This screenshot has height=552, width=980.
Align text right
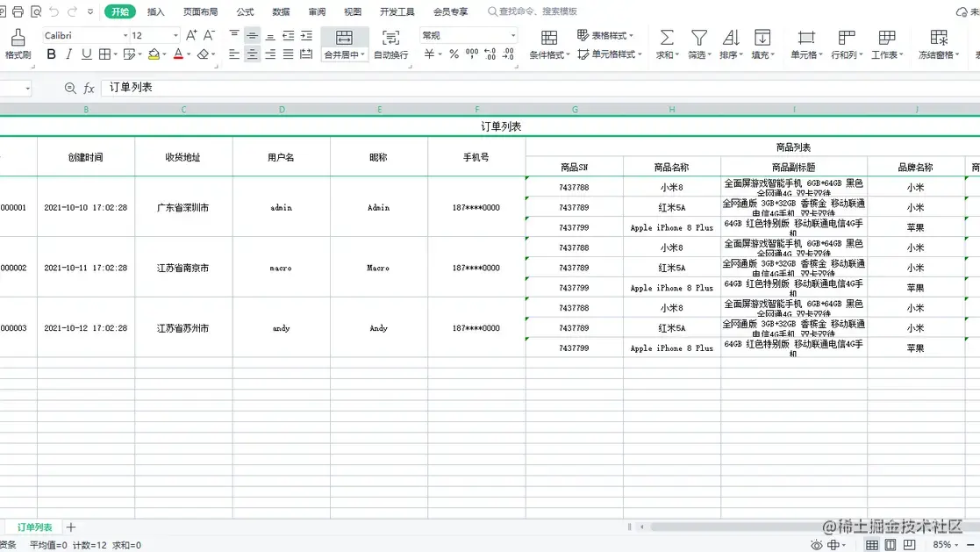(270, 54)
